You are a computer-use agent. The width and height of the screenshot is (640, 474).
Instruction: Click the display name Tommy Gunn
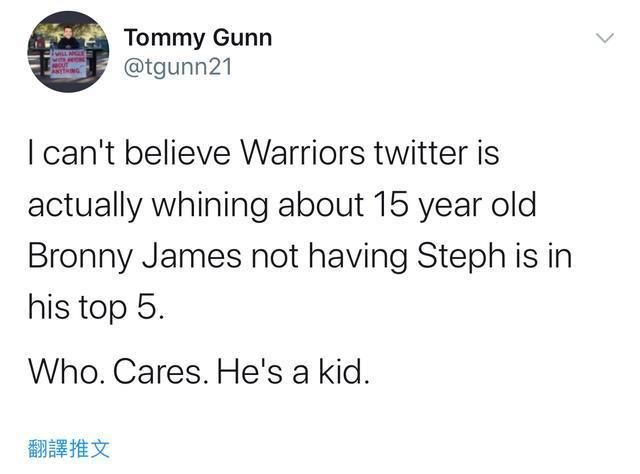(x=197, y=38)
